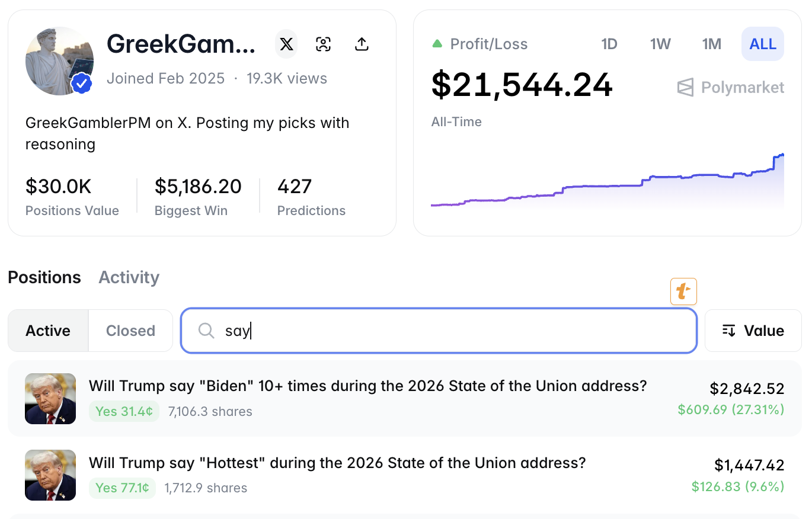
Task: Switch to the Activity tab
Action: click(x=129, y=277)
